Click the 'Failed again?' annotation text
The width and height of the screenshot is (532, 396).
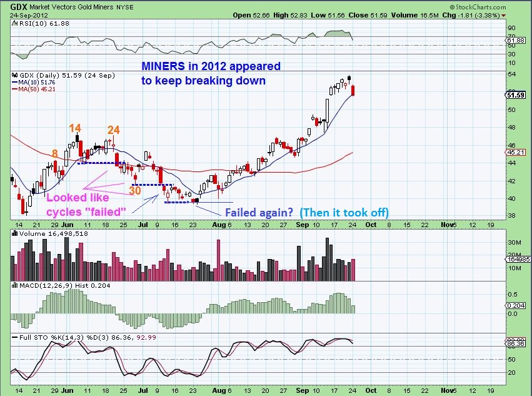[x=259, y=213]
